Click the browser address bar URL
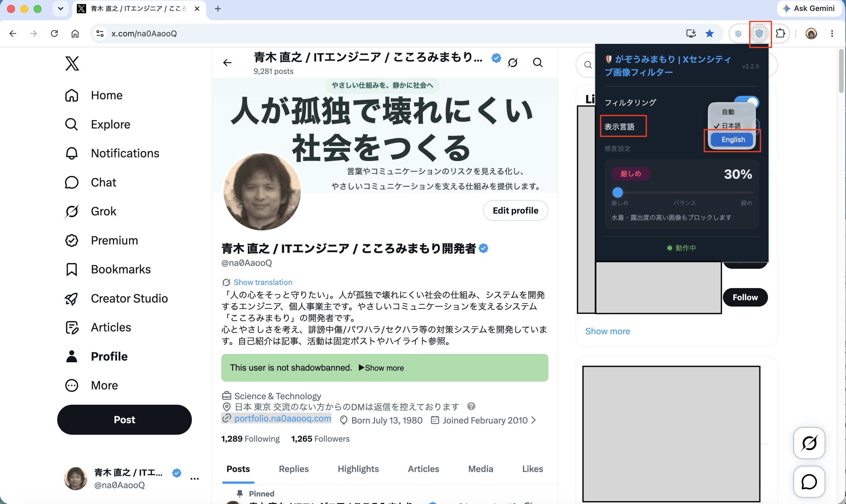 point(144,33)
